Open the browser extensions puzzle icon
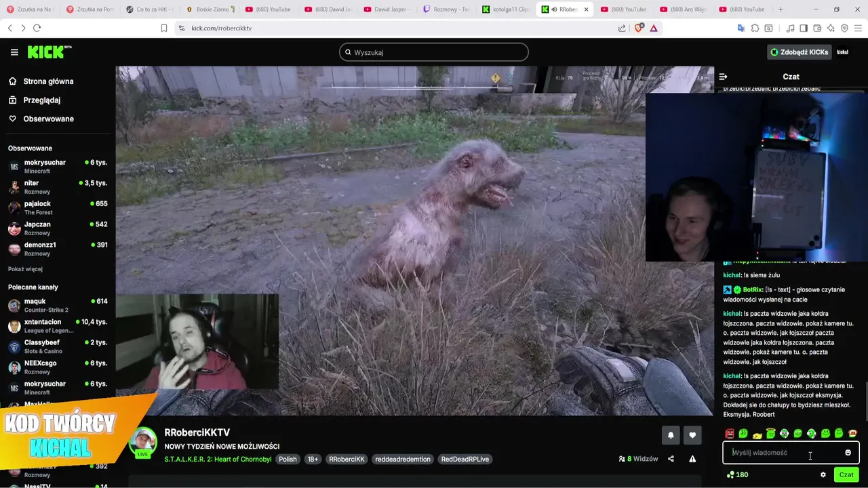This screenshot has height=488, width=868. pyautogui.click(x=755, y=28)
